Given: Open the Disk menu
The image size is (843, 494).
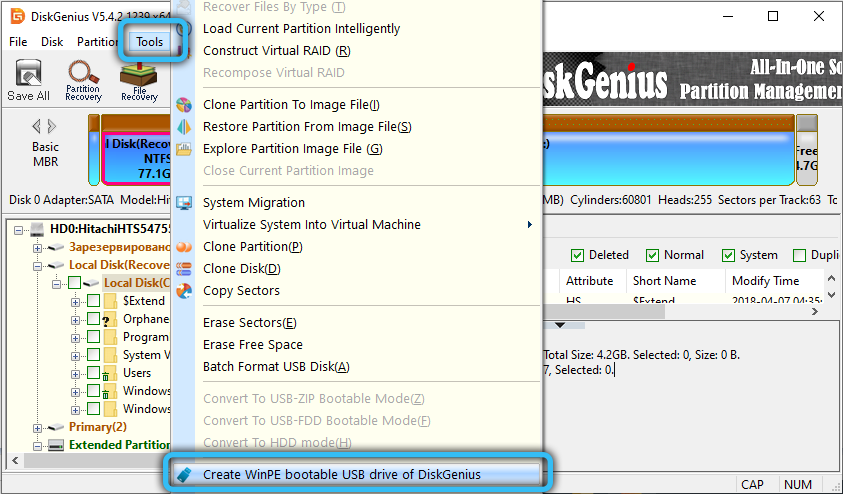Looking at the screenshot, I should point(52,42).
